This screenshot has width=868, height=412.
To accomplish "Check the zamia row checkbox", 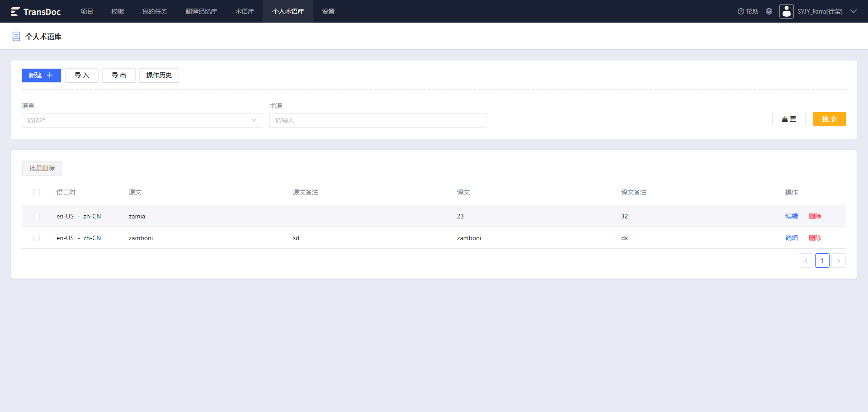I will tap(37, 216).
